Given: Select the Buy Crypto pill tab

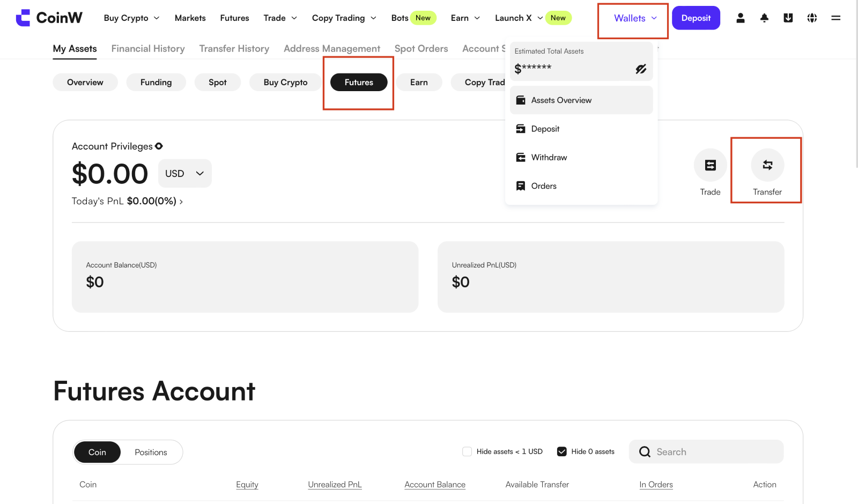Looking at the screenshot, I should click(x=285, y=82).
